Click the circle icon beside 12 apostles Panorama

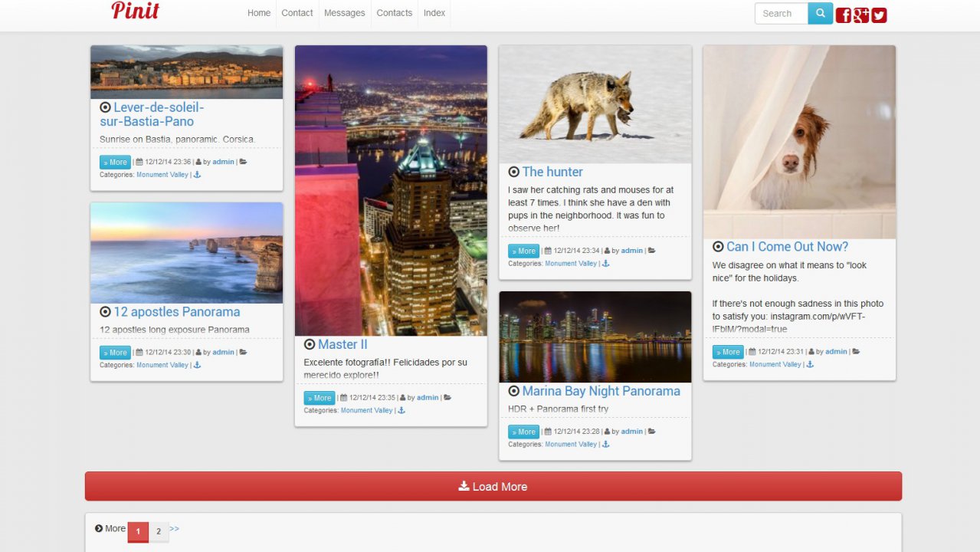point(105,312)
